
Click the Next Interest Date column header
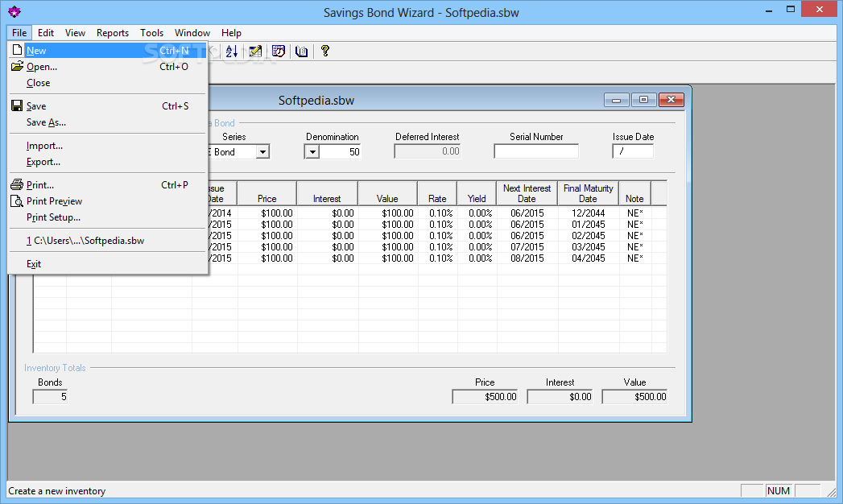(527, 193)
